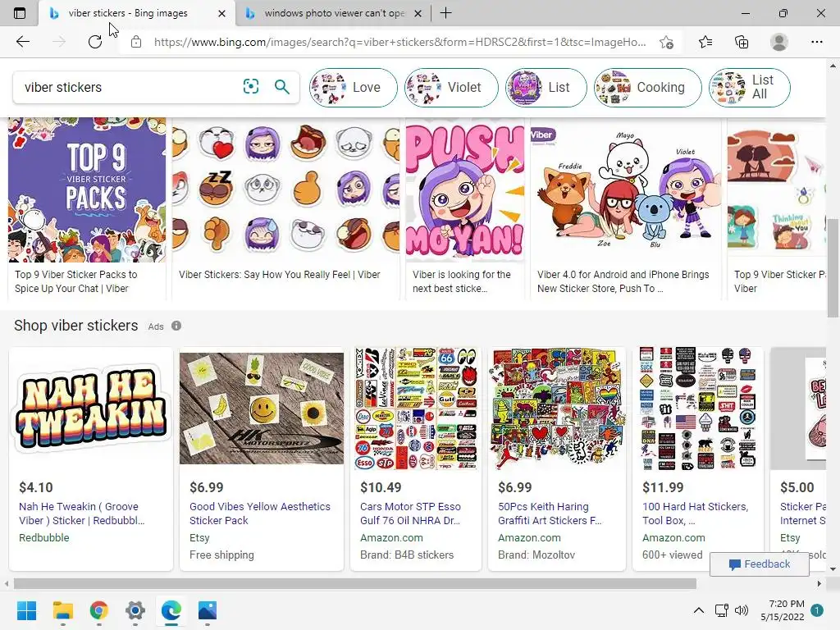Refresh the page with reload icon

click(95, 42)
